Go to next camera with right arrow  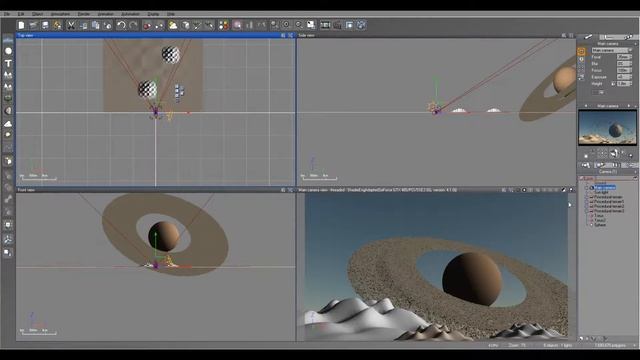629,106
